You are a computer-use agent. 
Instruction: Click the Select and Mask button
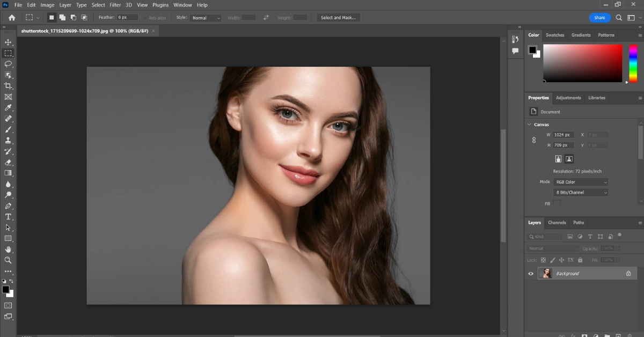click(338, 18)
